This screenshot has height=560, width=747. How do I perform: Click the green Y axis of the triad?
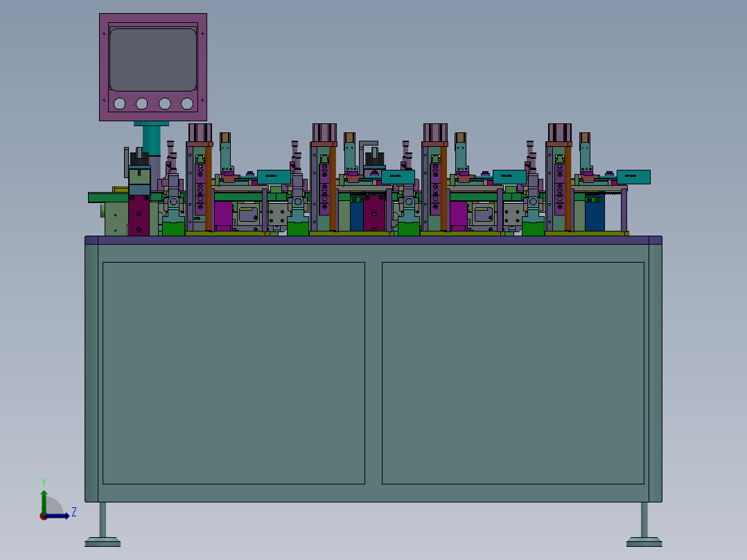click(x=44, y=502)
